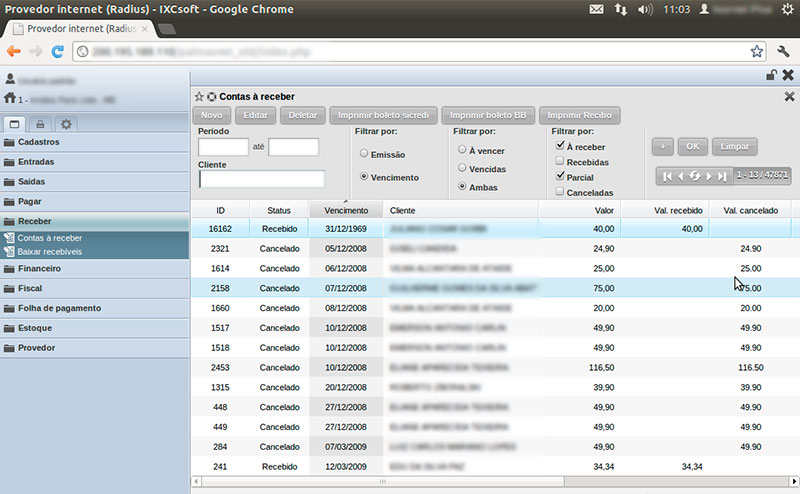Expand the Cadastros menu folder
Viewport: 800px width, 494px height.
94,142
